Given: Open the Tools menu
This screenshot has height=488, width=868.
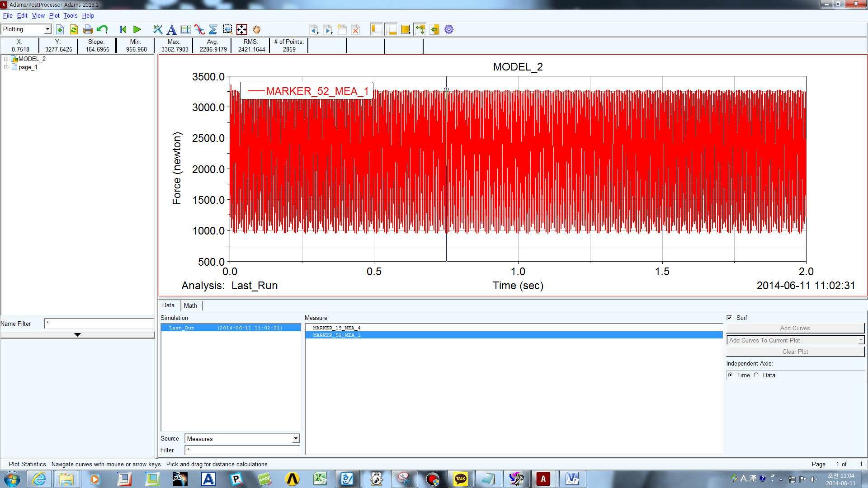Looking at the screenshot, I should [x=71, y=15].
